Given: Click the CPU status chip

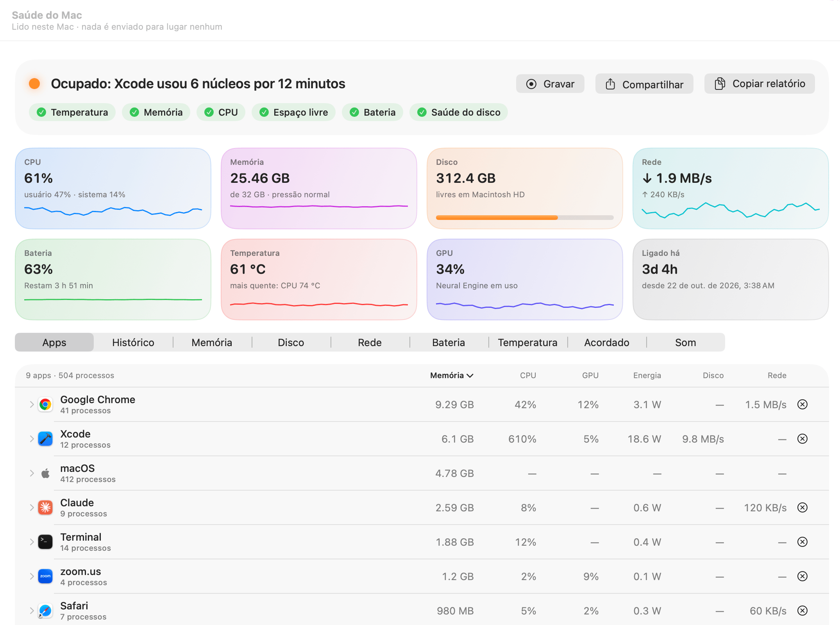Looking at the screenshot, I should click(221, 112).
